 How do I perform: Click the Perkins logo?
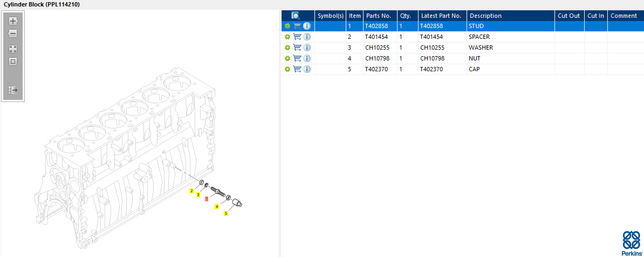coord(631,243)
